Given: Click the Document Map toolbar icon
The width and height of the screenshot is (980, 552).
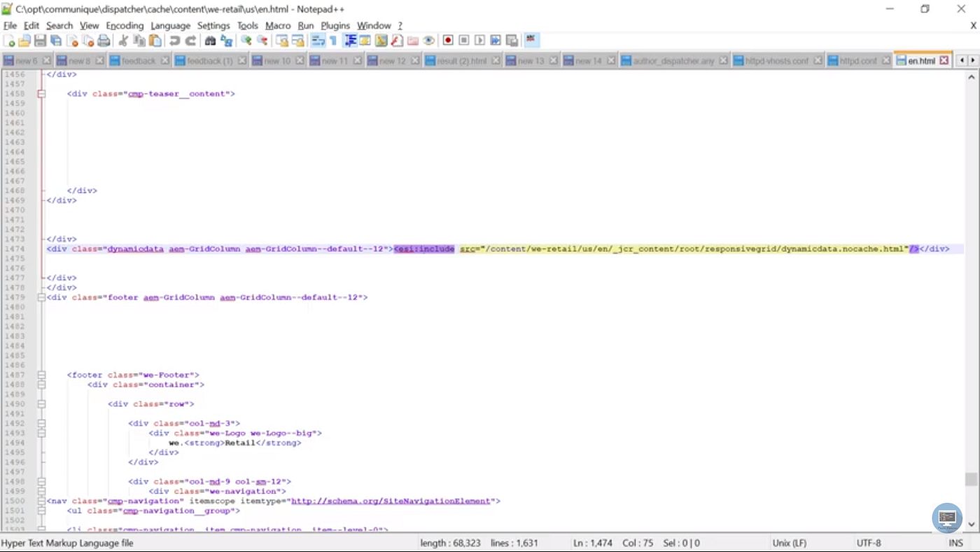Looking at the screenshot, I should (381, 41).
